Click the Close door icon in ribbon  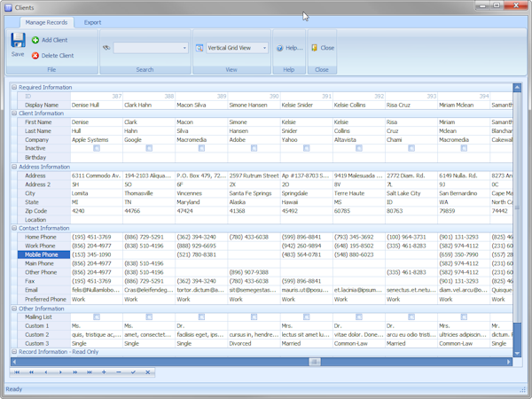click(315, 48)
